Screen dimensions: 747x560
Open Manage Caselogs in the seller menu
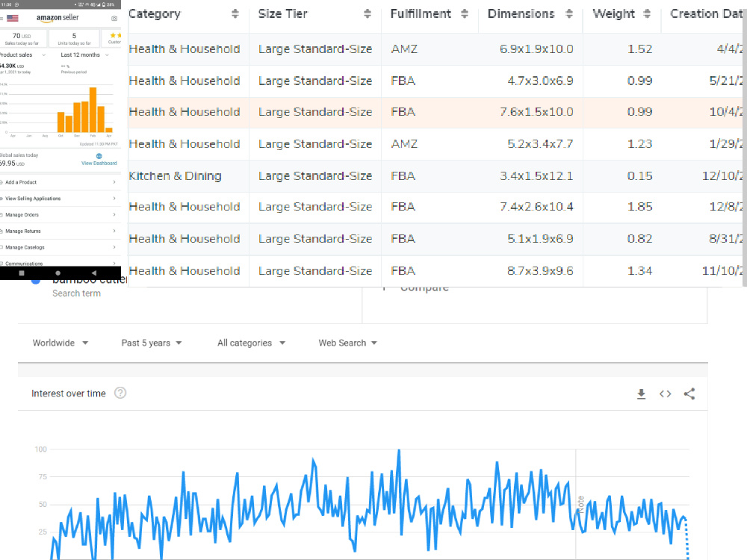(61, 247)
